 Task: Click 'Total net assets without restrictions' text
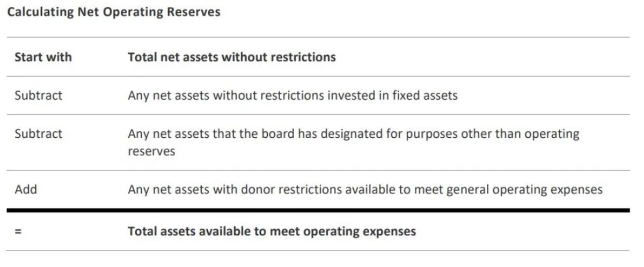pos(232,57)
